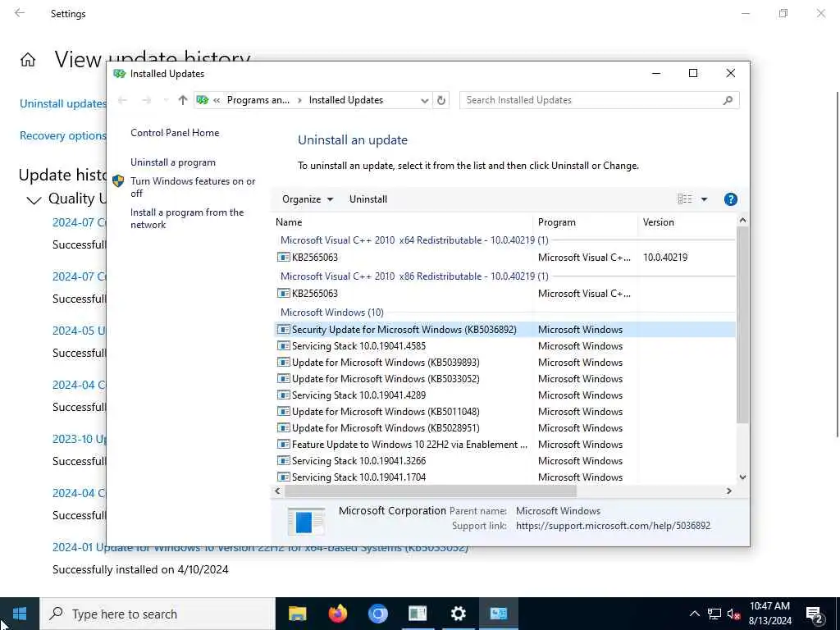This screenshot has width=840, height=630.
Task: Click the update thumbnail in the details pane
Action: (306, 521)
